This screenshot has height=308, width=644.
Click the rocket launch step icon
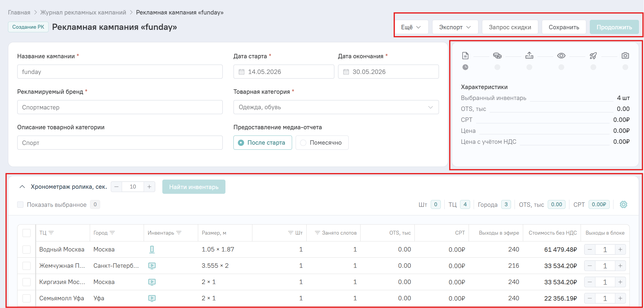593,56
